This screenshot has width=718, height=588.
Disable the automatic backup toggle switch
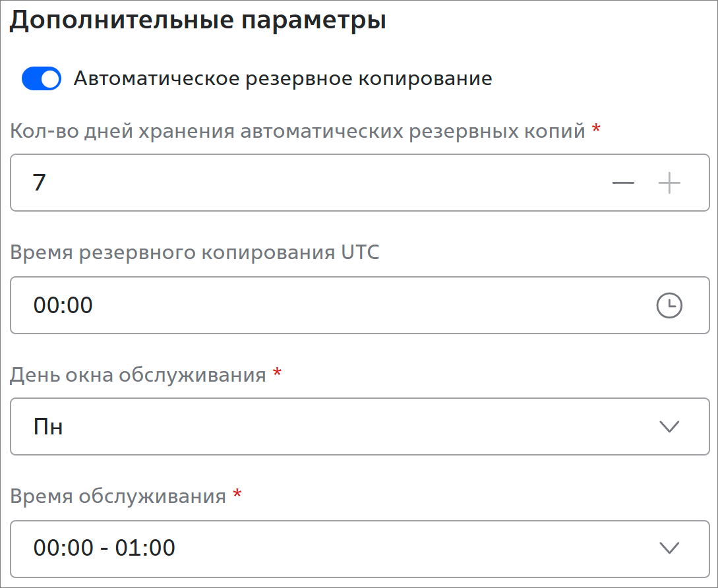pos(42,78)
